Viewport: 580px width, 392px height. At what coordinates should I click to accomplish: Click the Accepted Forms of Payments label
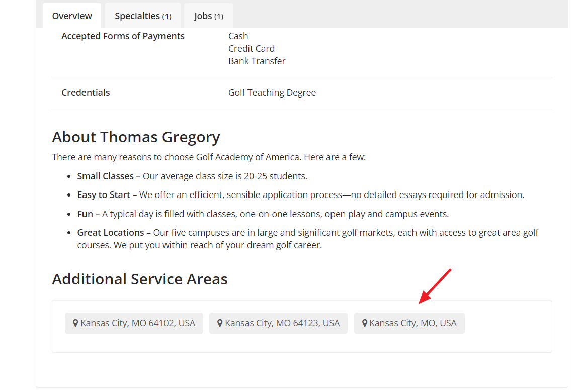(x=123, y=36)
